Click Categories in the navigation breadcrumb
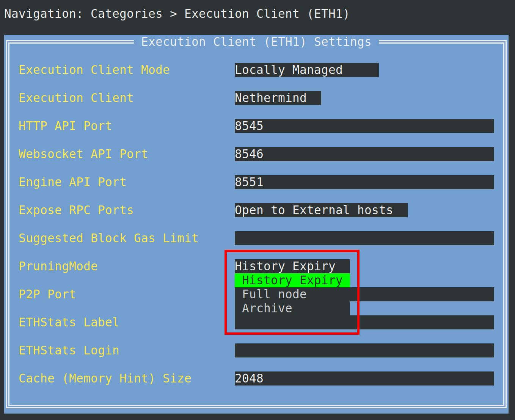Screen dimensions: 515x420 (x=126, y=14)
